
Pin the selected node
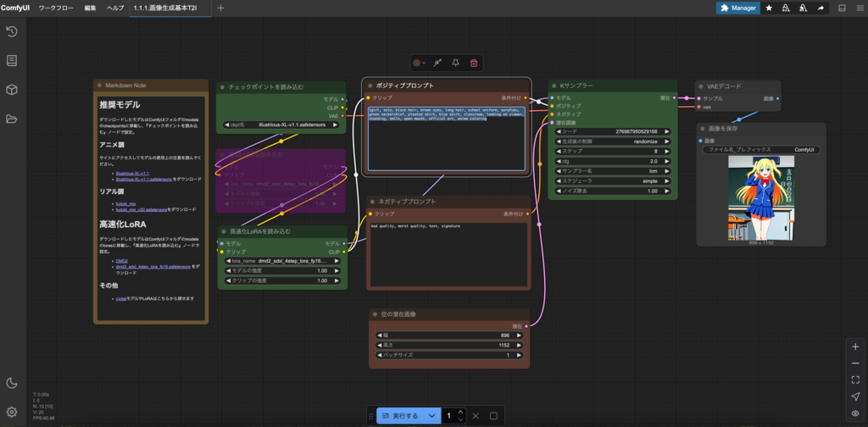[455, 63]
